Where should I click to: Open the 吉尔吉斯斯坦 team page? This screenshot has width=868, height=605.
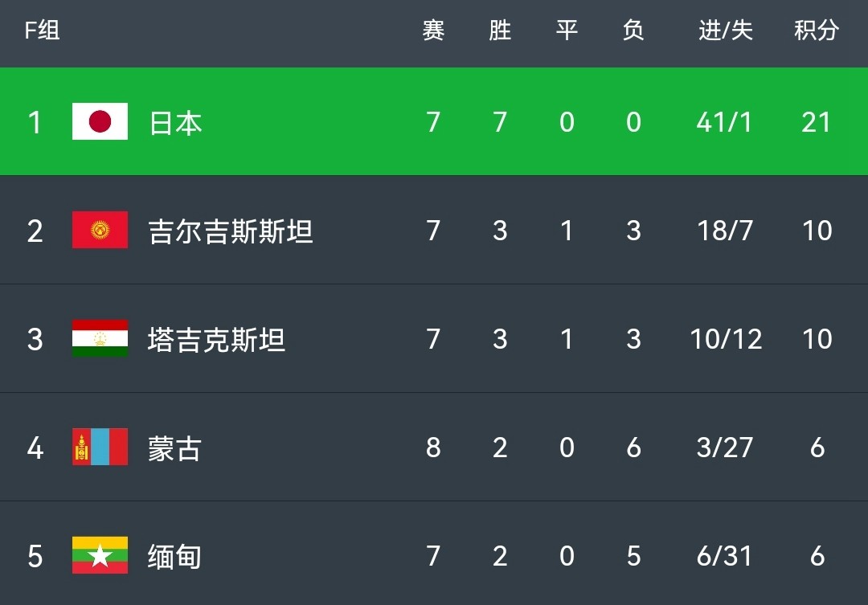[x=231, y=231]
